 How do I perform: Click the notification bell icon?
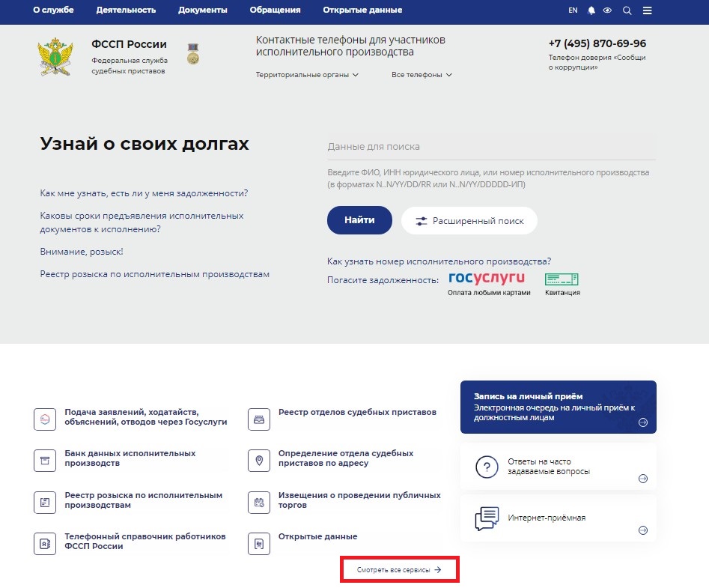point(591,10)
